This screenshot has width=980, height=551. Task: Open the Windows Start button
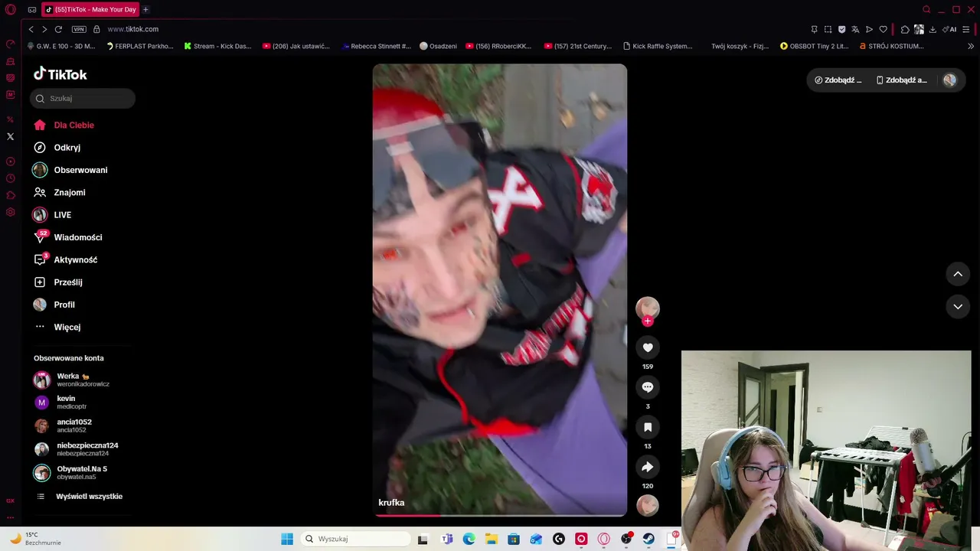pyautogui.click(x=287, y=539)
